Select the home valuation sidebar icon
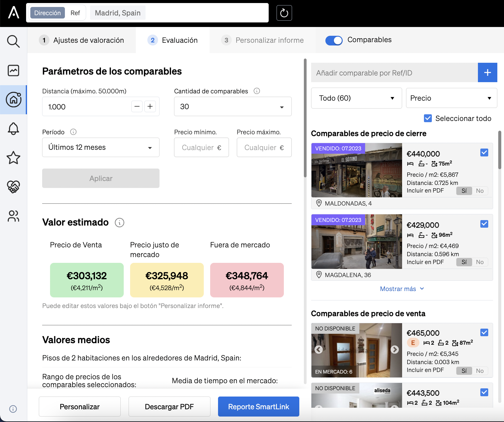 [x=13, y=100]
